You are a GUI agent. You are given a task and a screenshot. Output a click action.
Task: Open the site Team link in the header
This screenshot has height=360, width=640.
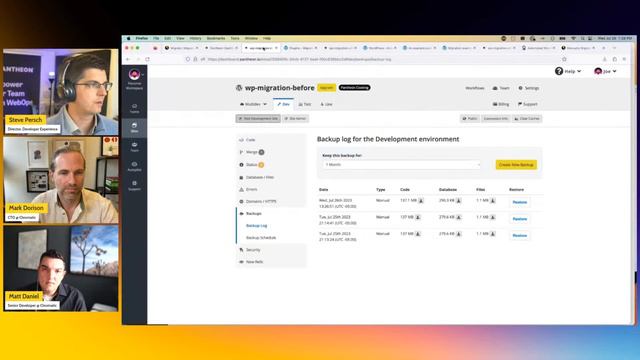501,88
